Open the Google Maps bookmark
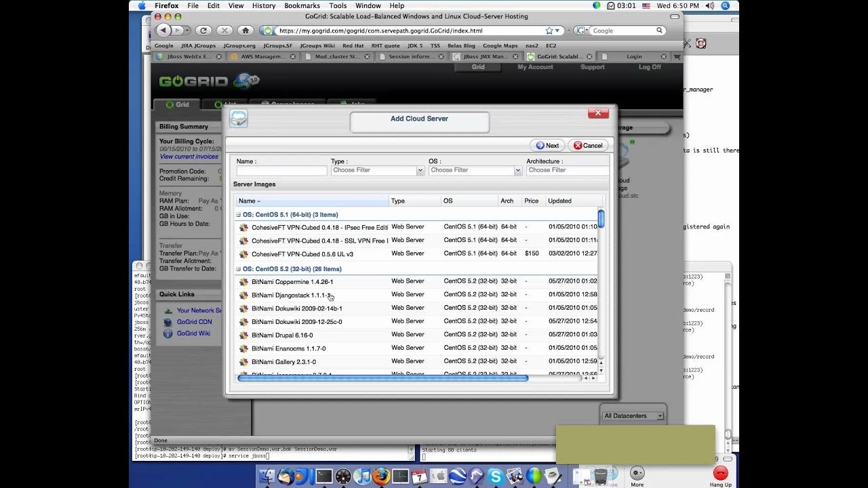The height and width of the screenshot is (488, 868). 500,46
